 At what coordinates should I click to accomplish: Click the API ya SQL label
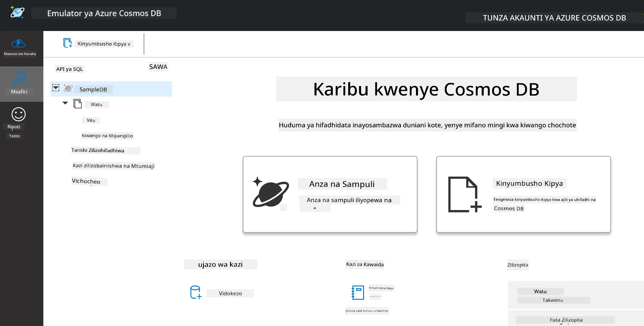(x=70, y=69)
